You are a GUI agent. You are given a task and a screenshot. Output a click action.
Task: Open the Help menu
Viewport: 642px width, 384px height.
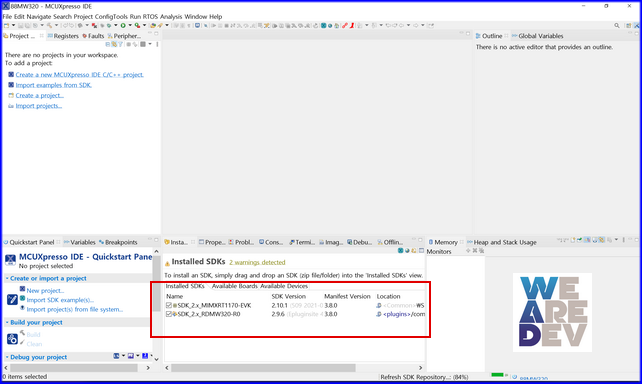(x=216, y=16)
